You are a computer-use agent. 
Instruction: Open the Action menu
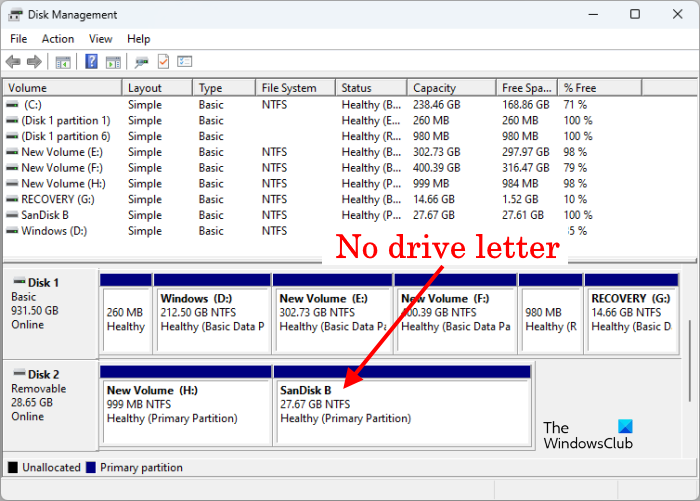(58, 39)
